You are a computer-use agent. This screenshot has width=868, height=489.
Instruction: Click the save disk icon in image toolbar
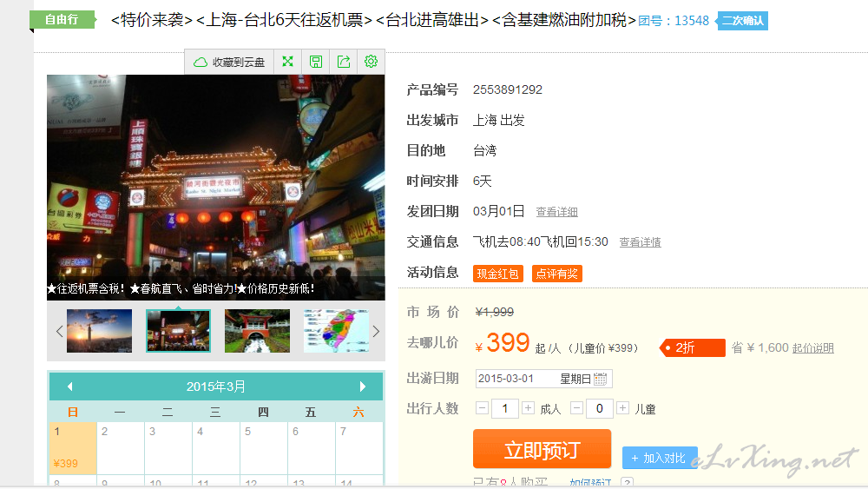[316, 62]
